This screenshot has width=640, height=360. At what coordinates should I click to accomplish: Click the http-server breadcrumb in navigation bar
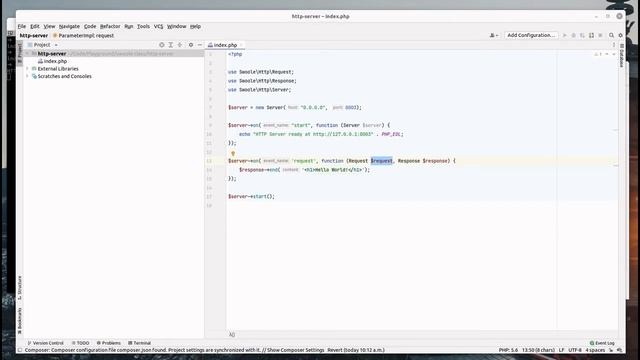[x=34, y=36]
